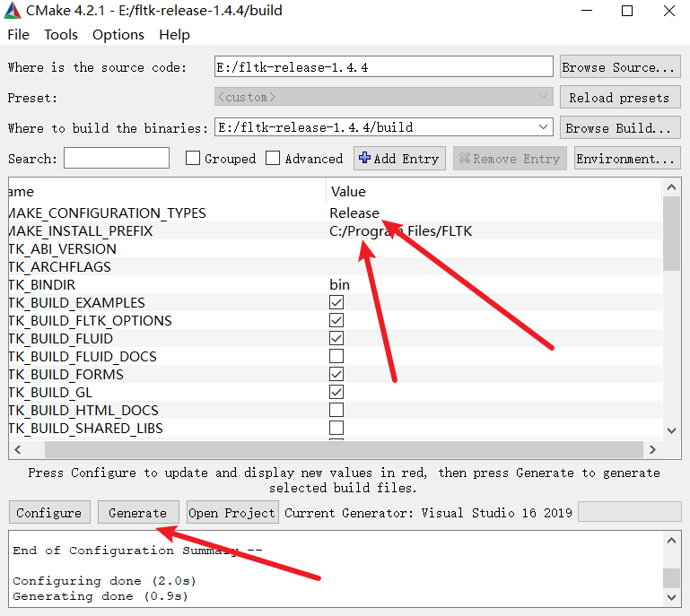Open the Tools menu

click(61, 35)
